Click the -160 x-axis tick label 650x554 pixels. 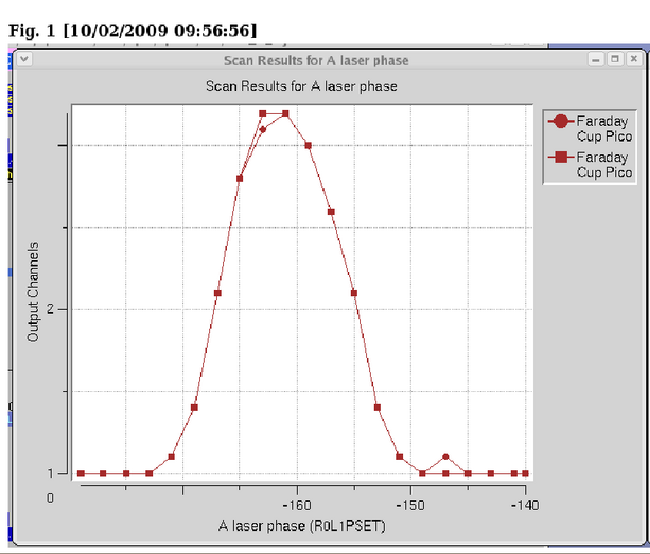pos(297,505)
